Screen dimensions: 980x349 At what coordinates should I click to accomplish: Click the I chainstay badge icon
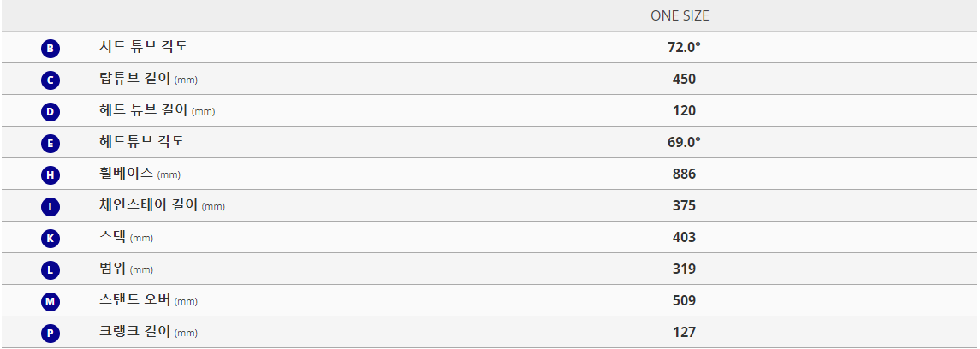point(50,207)
